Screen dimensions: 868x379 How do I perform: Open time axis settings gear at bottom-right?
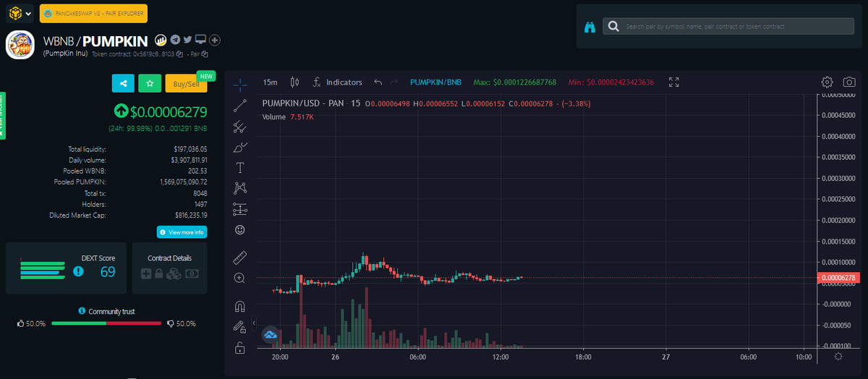tap(838, 357)
